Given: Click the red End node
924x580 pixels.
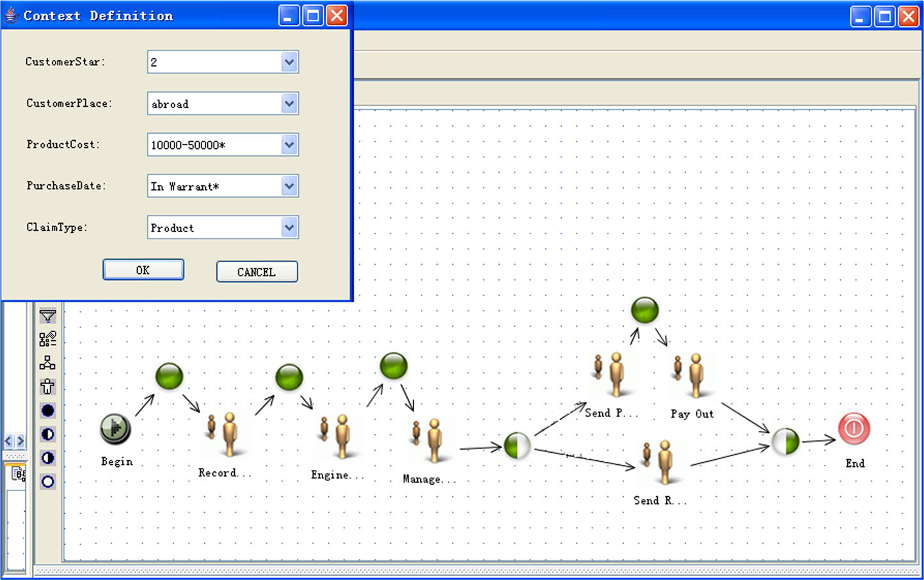Looking at the screenshot, I should (854, 428).
